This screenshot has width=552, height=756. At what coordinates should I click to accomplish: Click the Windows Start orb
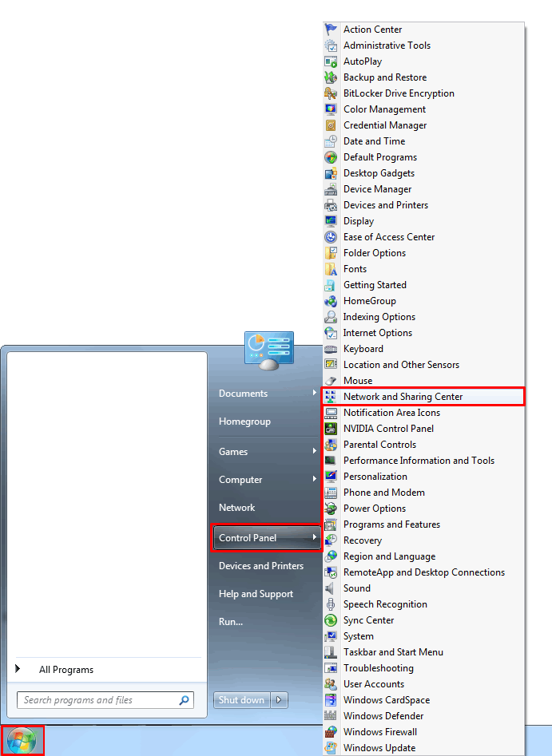pos(22,741)
